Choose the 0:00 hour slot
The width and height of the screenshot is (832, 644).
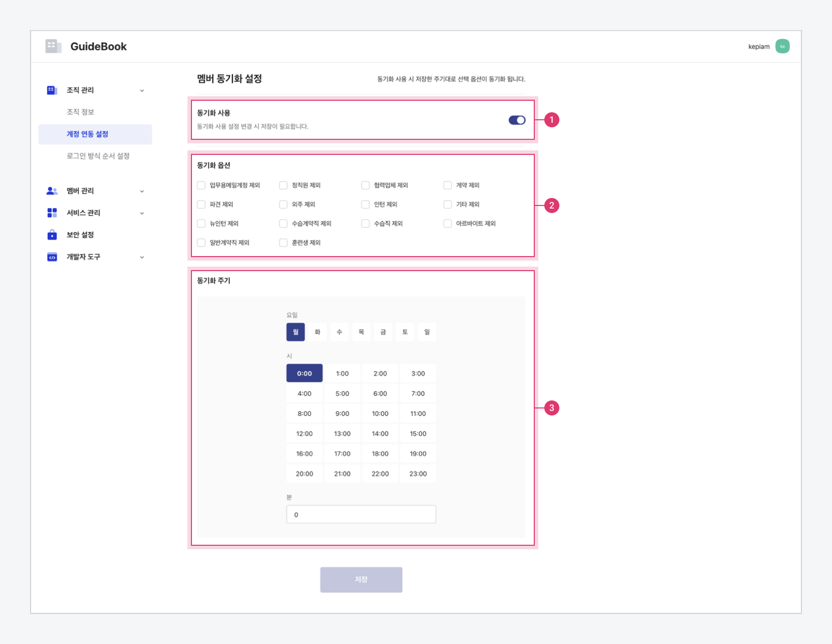click(x=304, y=373)
